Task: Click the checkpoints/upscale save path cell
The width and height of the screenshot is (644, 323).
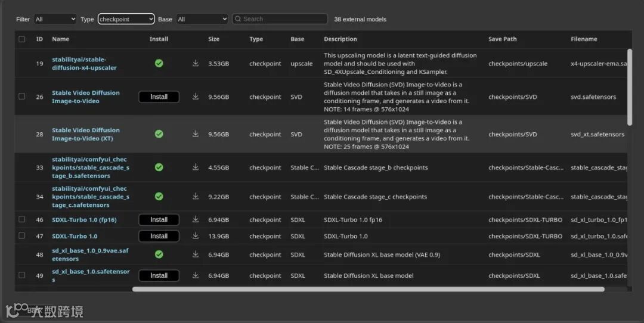Action: pyautogui.click(x=518, y=64)
